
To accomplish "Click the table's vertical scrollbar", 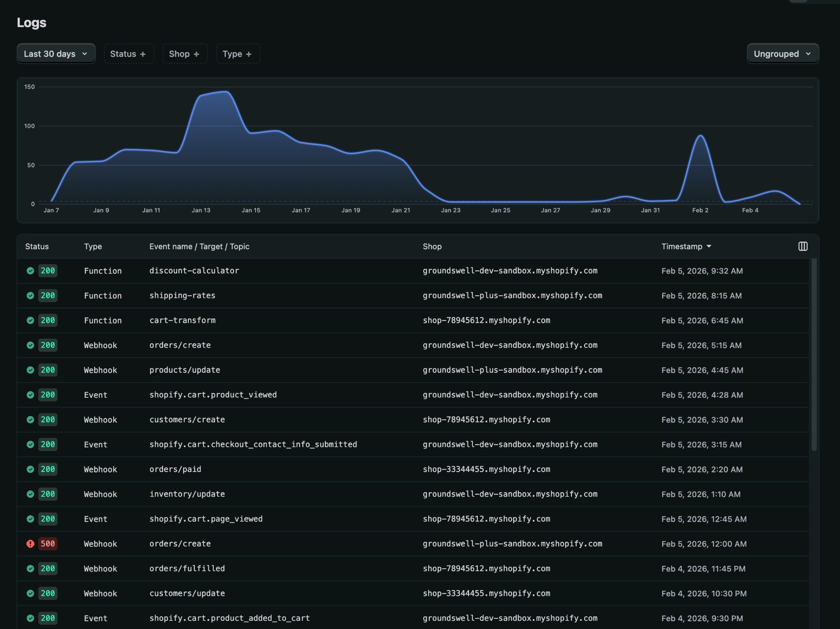I will pyautogui.click(x=814, y=355).
